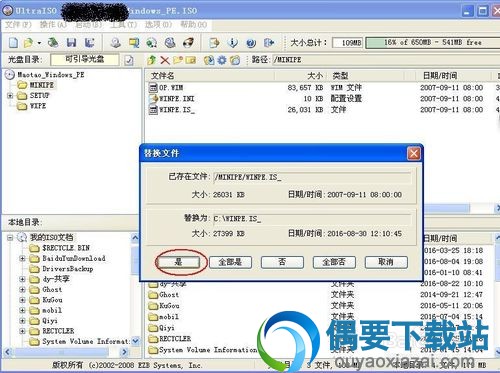Click the 16% of 650MB capacity bar

433,43
